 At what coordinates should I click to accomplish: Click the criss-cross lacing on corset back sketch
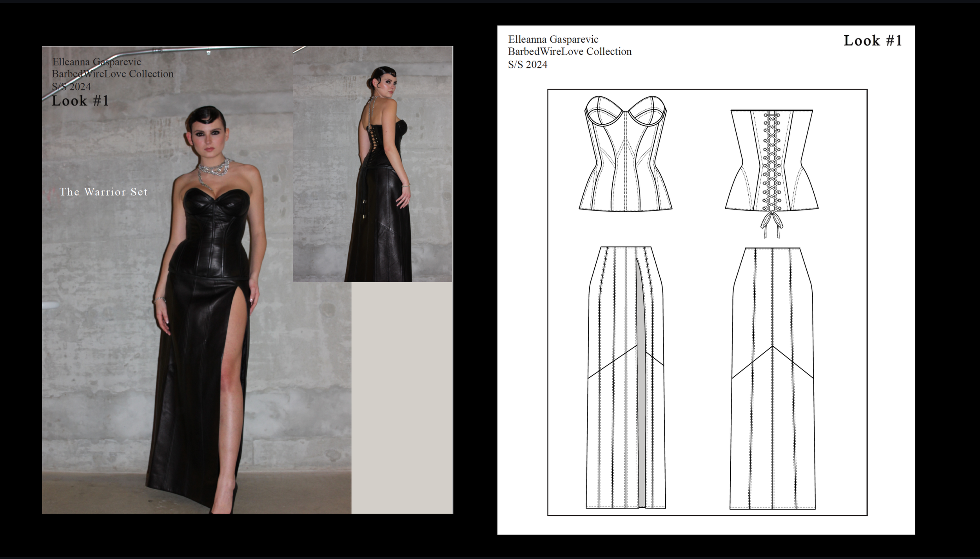pos(771,161)
